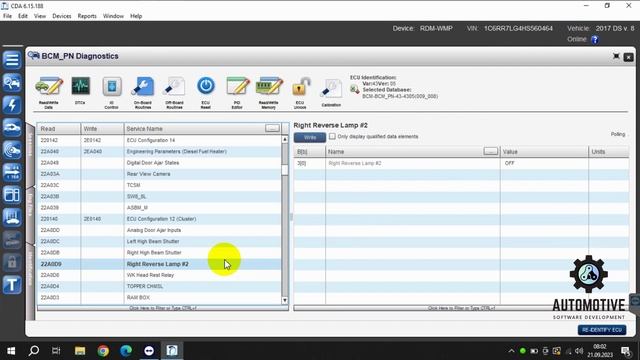The width and height of the screenshot is (640, 360).
Task: Click the greyed padlock sidebar icon
Action: coord(12,262)
